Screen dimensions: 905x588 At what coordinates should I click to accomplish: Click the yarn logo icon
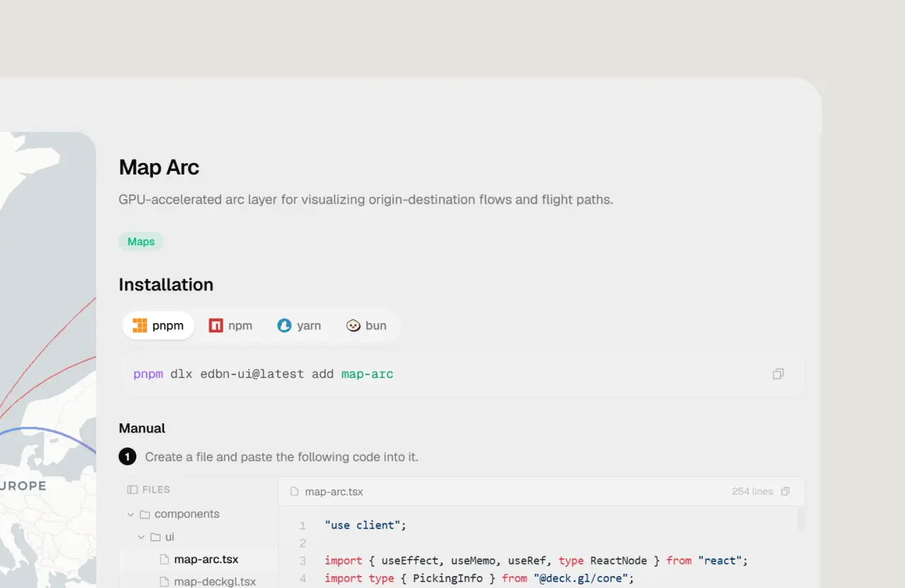point(284,326)
